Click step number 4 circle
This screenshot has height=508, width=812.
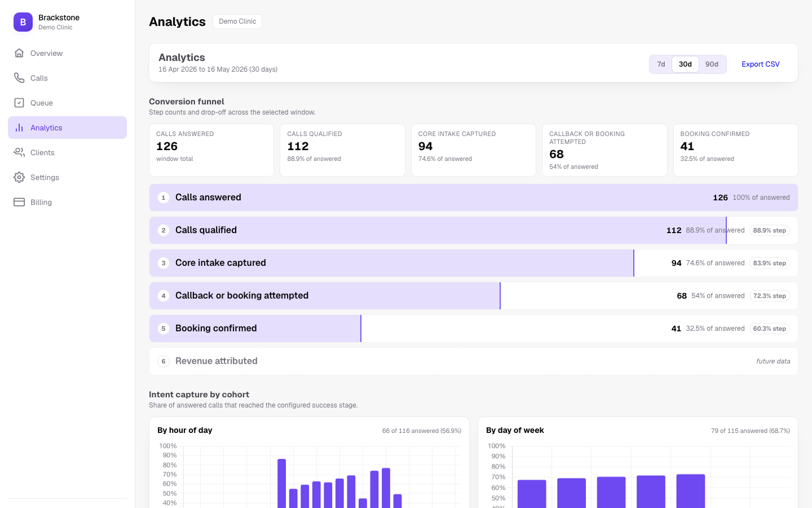[164, 296]
